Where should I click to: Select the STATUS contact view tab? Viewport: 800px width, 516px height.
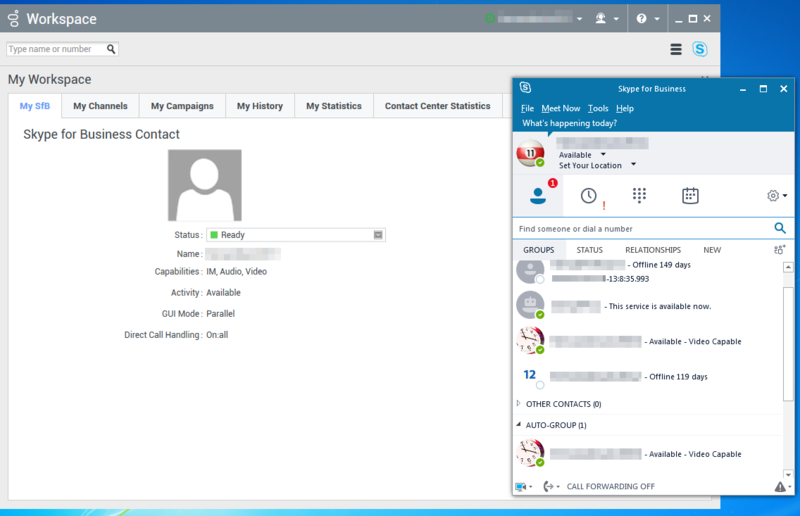pos(589,250)
